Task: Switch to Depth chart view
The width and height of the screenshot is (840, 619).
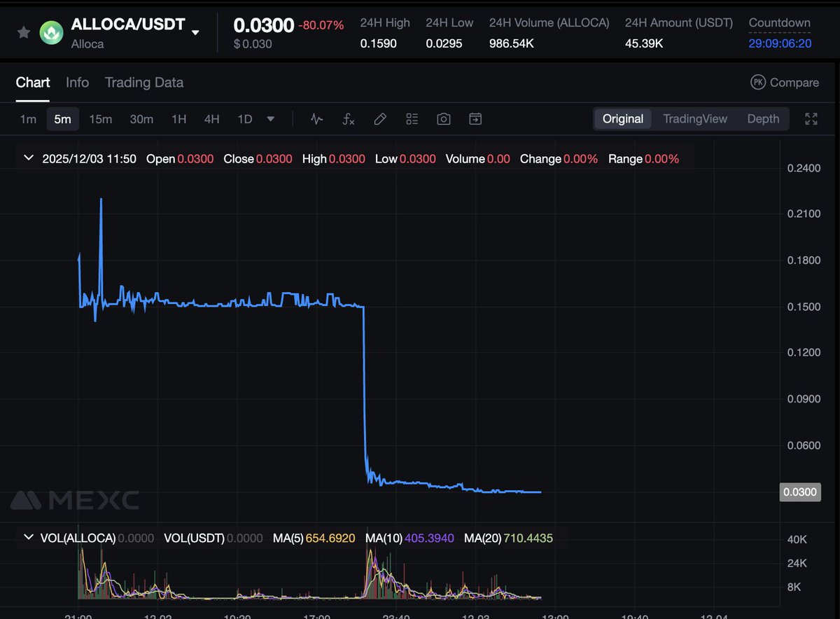Action: pos(763,119)
